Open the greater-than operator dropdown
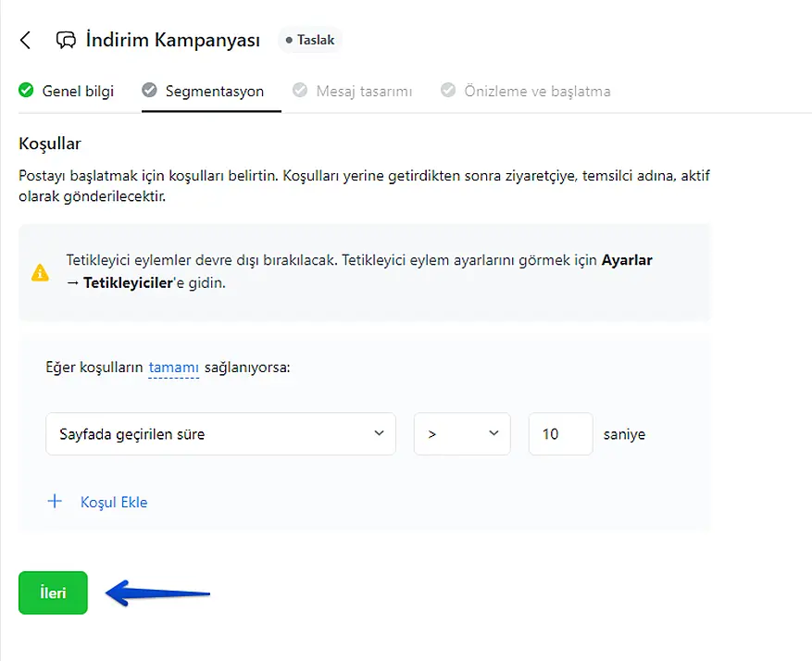This screenshot has height=661, width=812. pyautogui.click(x=462, y=433)
